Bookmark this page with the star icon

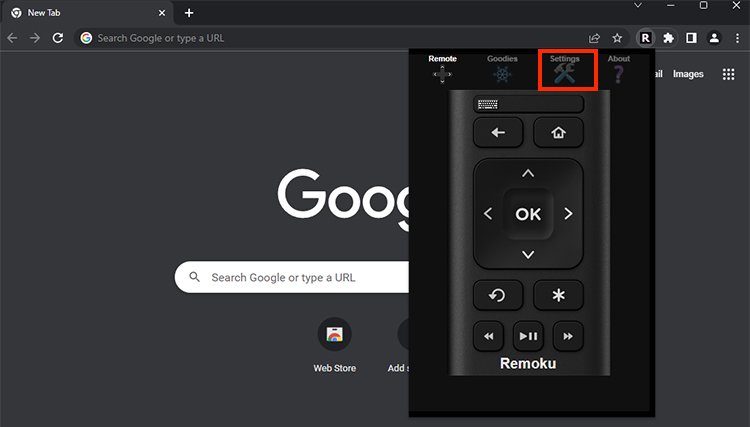tap(618, 38)
